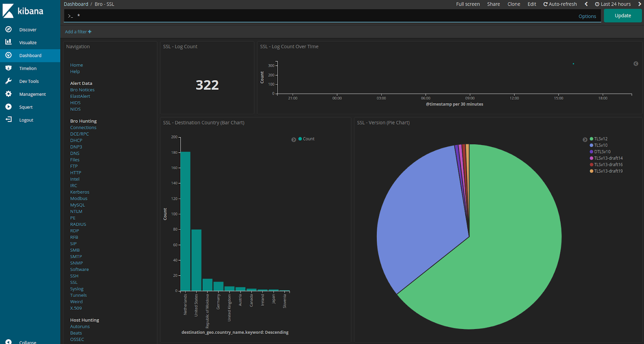Click TLSv13-draft14 legend entry
Image resolution: width=644 pixels, height=344 pixels.
pos(606,158)
